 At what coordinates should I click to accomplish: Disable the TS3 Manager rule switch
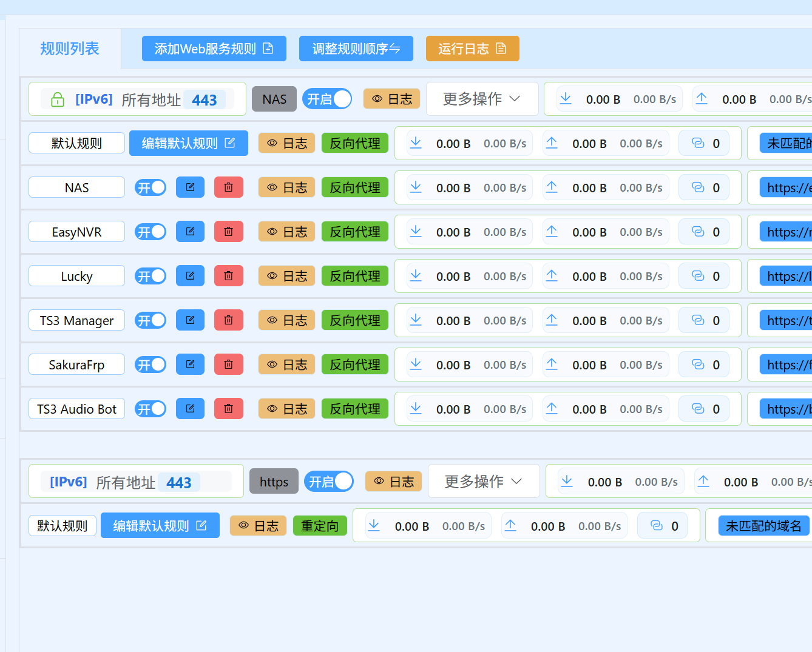click(151, 320)
